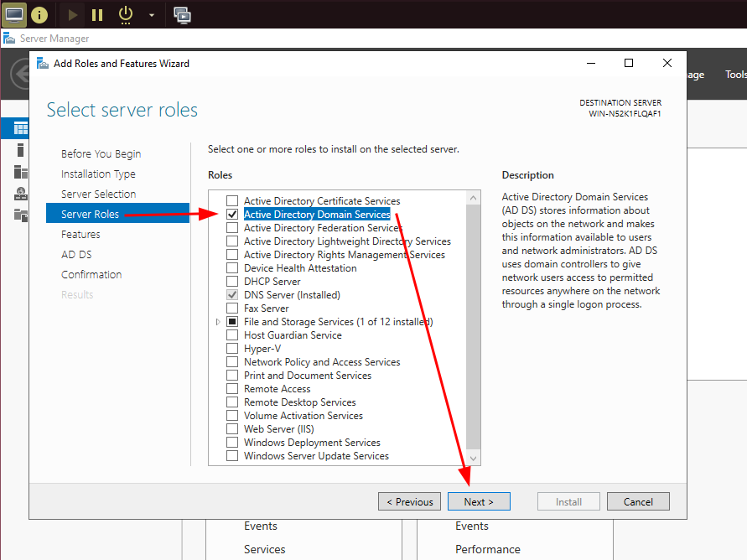Click the Server Manager title icon
This screenshot has height=560, width=747.
(x=9, y=38)
